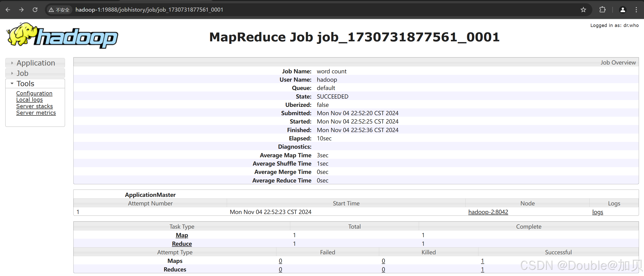The height and width of the screenshot is (276, 644).
Task: View ApplicationMaster logs link
Action: (x=597, y=212)
